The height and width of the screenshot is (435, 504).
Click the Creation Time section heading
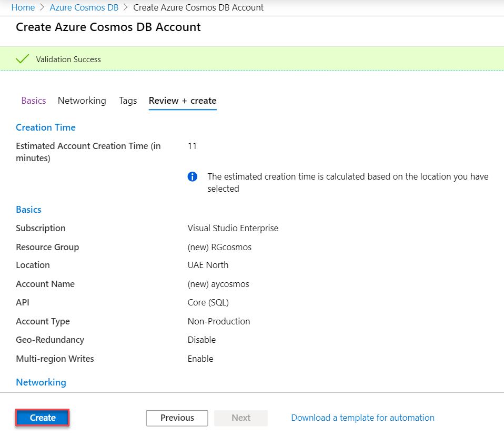click(46, 127)
